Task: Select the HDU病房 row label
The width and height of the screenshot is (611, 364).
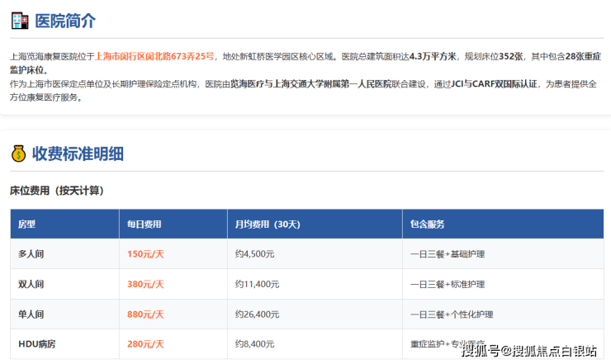Action: pyautogui.click(x=36, y=343)
